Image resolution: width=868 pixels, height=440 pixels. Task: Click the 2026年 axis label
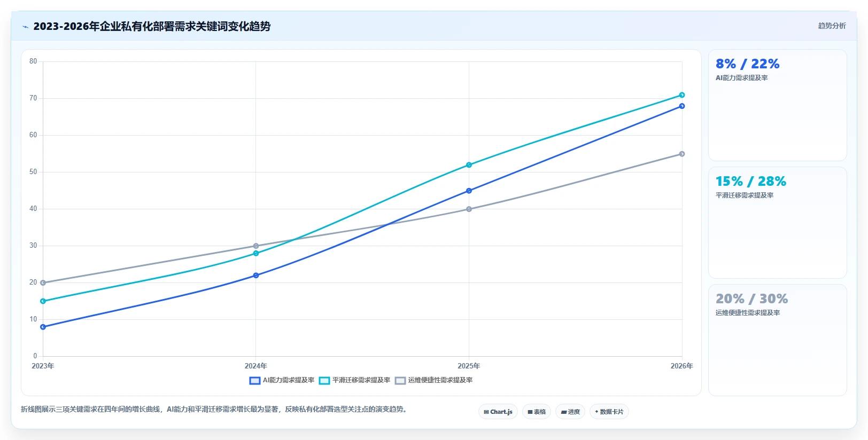coord(682,366)
